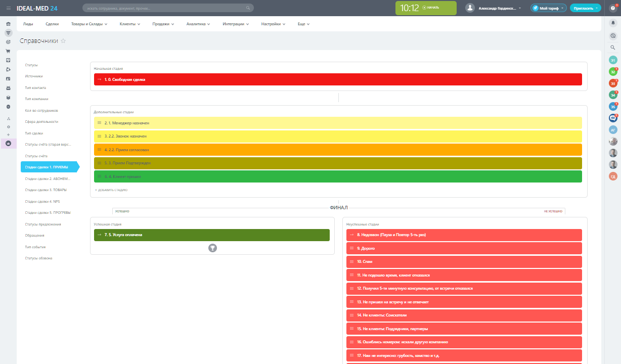Screen dimensions: 621x364
Task: Select Статусы предложения in directory list
Action: [43, 224]
